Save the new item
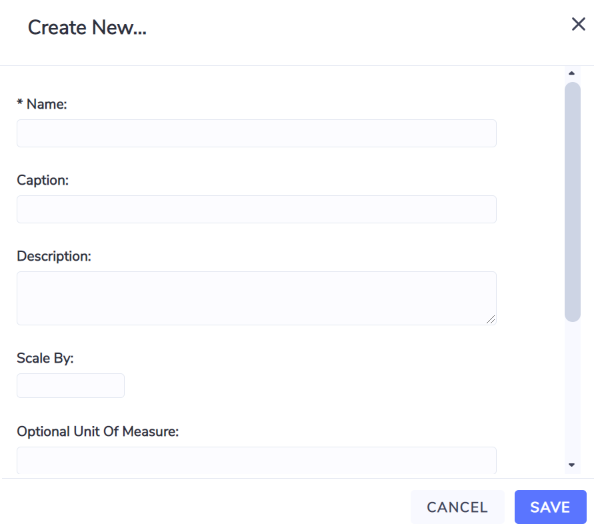The width and height of the screenshot is (594, 531). click(550, 507)
